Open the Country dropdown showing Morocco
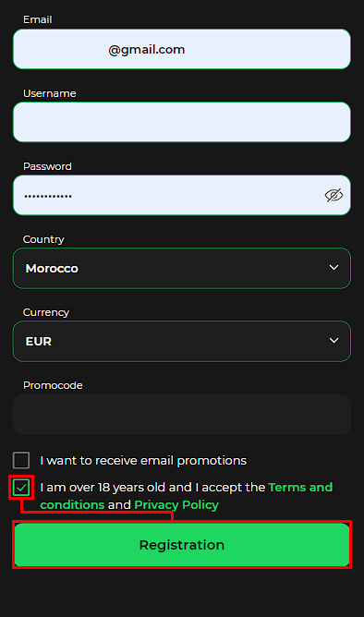 [x=182, y=269]
